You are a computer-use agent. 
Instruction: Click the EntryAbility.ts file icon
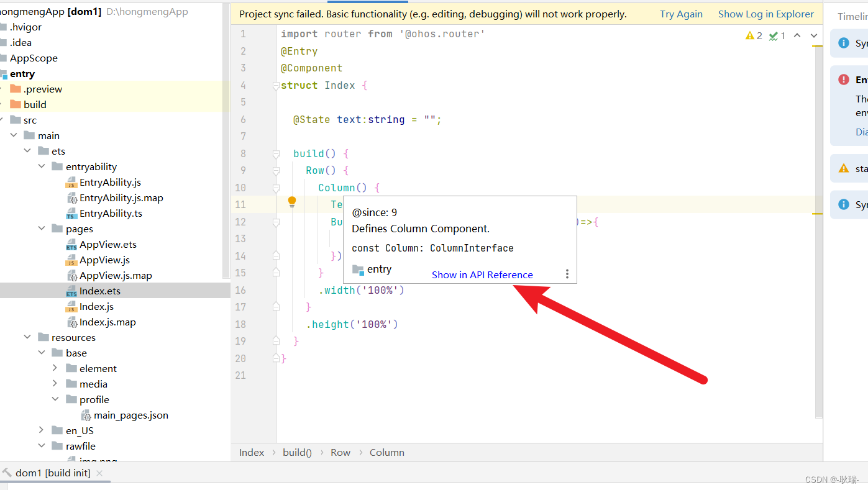click(71, 213)
